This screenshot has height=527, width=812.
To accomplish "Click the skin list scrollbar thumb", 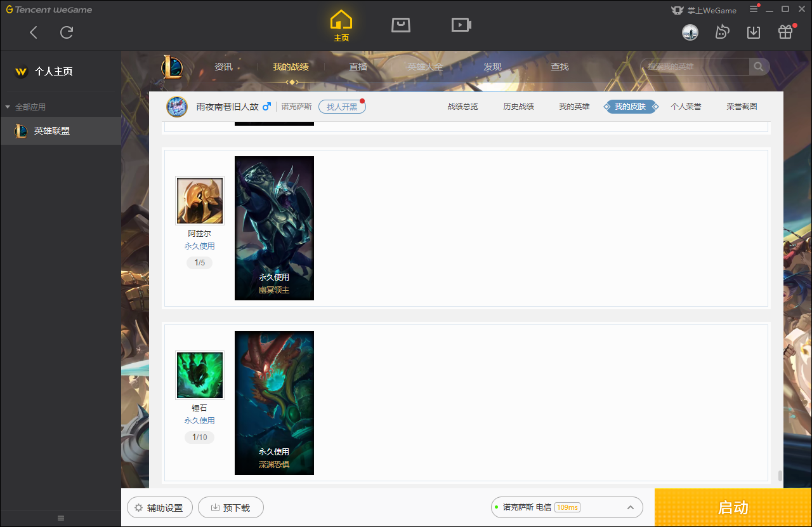I will point(780,476).
